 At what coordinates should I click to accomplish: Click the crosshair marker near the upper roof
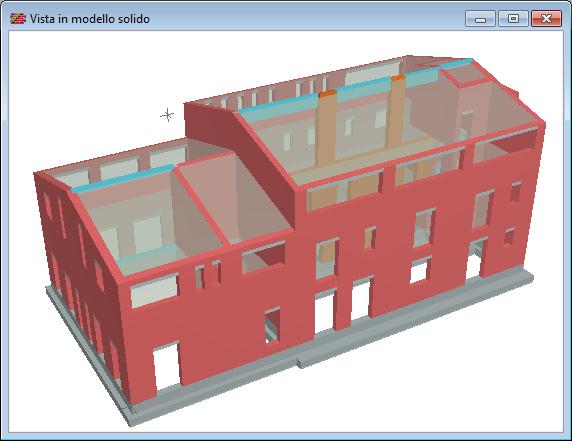pyautogui.click(x=167, y=115)
